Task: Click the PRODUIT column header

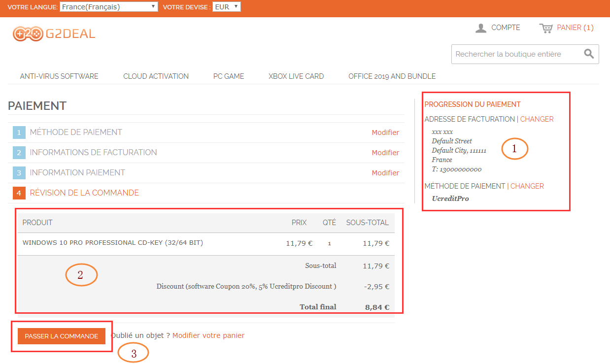Action: [x=37, y=223]
